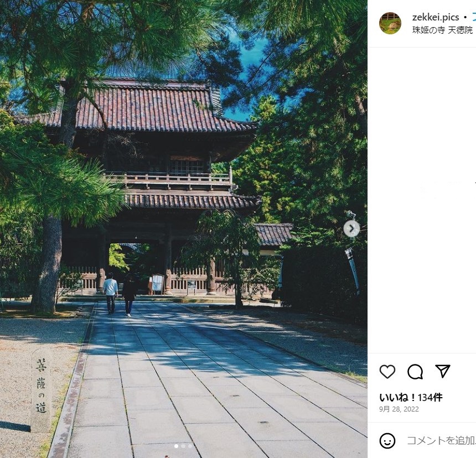Click the two people walking in the photo
This screenshot has height=458, width=476.
120,294
